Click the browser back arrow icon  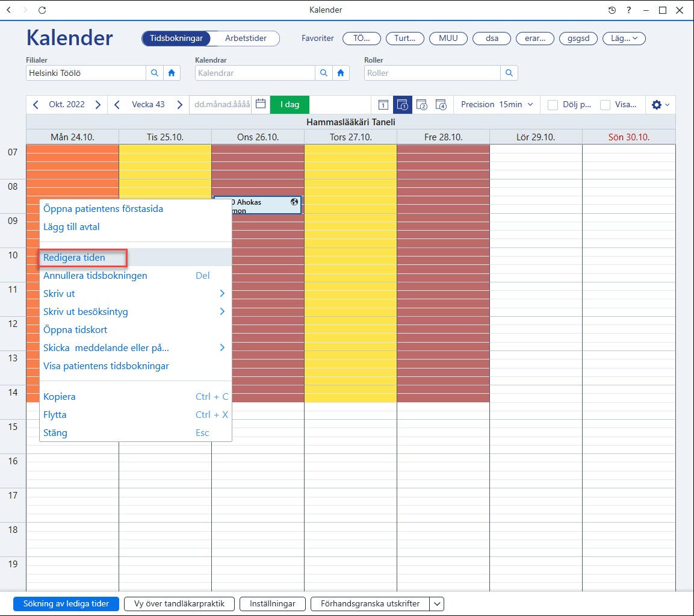[9, 10]
